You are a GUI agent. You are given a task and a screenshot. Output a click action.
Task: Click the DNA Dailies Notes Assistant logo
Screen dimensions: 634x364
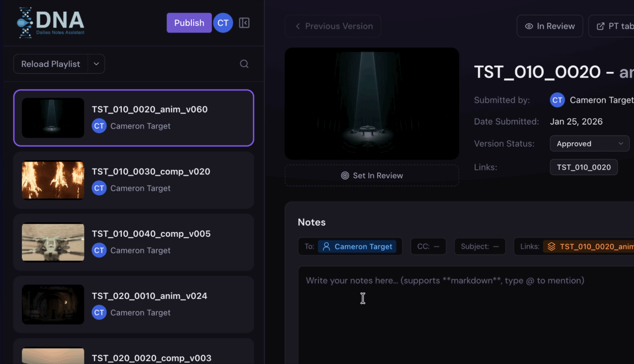(51, 23)
